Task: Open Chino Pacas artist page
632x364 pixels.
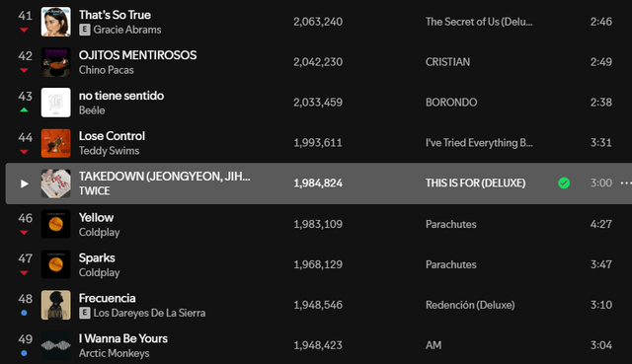Action: pyautogui.click(x=107, y=70)
